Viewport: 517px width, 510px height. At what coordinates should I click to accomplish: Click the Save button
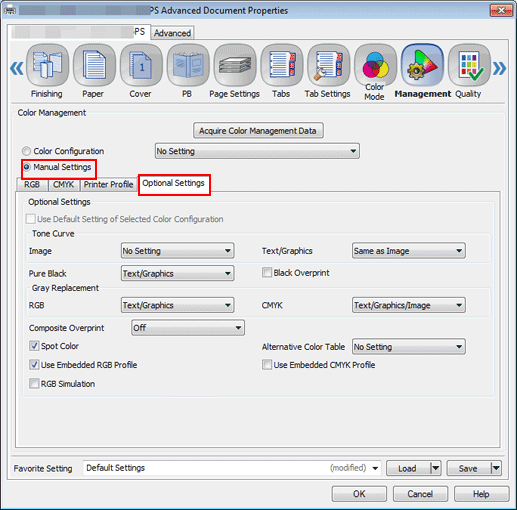tap(468, 468)
